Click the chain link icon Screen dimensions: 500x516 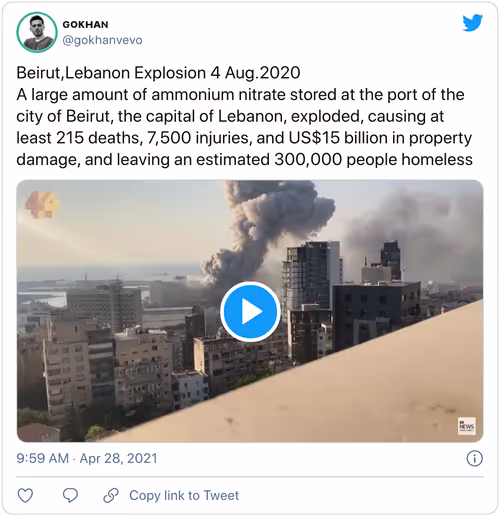pyautogui.click(x=111, y=495)
